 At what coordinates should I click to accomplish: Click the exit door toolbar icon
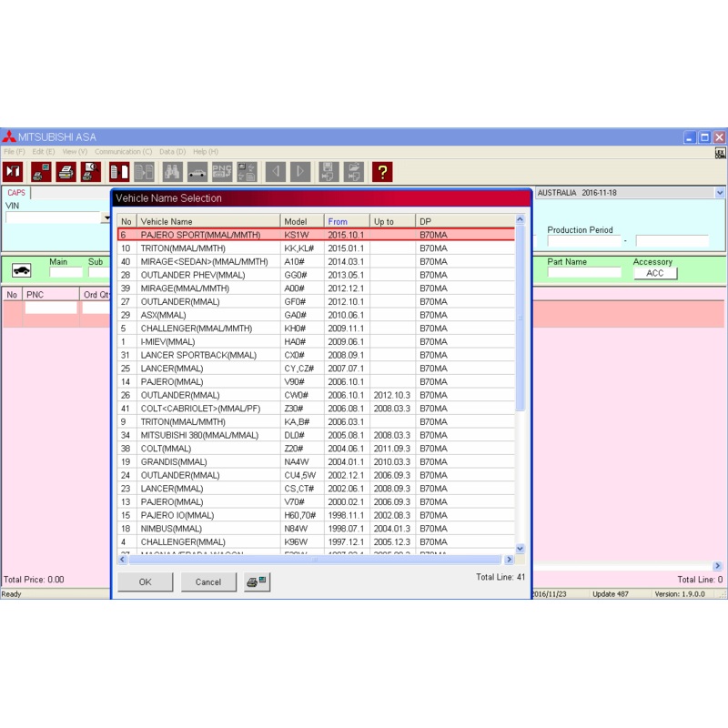point(13,172)
